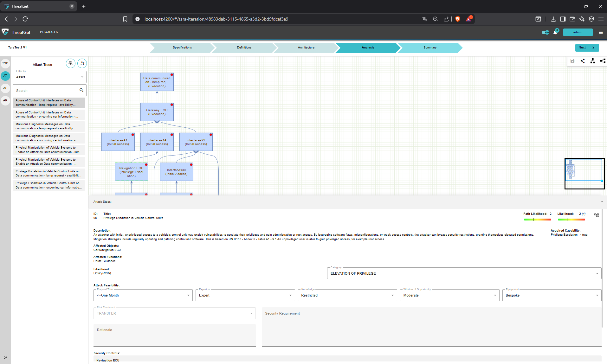Viewport: 607px width, 364px height.
Task: Expand the Category ELEVATION OF PRIVILEGE dropdown
Action: pyautogui.click(x=464, y=273)
